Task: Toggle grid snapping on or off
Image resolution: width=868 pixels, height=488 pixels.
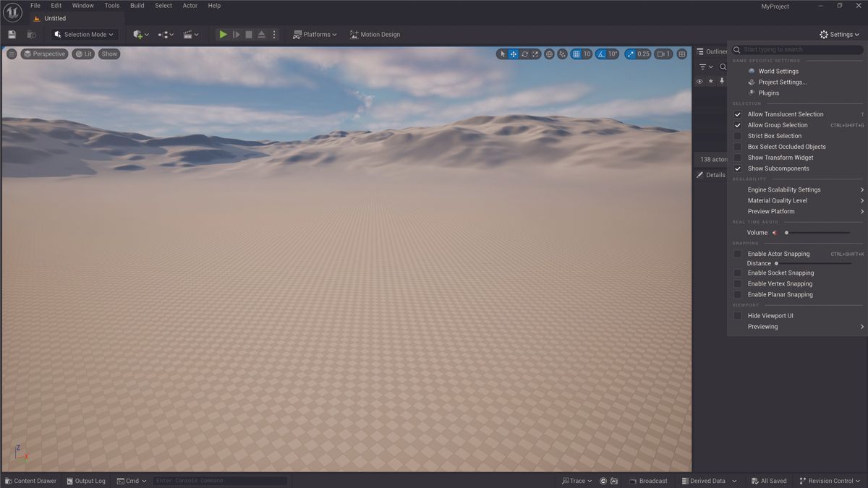Action: point(576,53)
